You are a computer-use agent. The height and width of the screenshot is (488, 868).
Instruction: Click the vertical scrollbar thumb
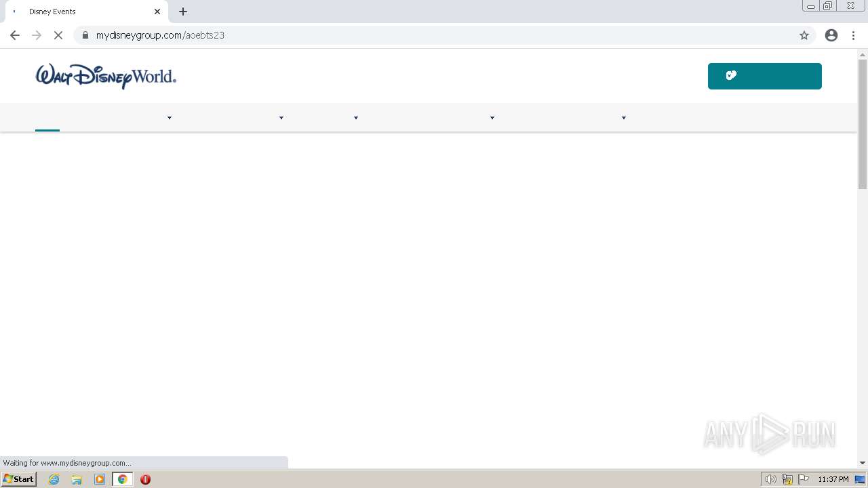[863, 124]
